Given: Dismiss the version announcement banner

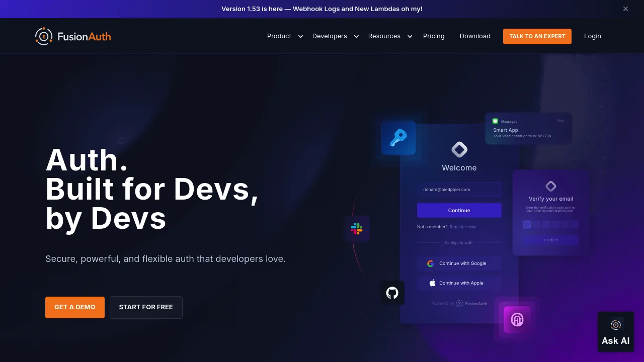Looking at the screenshot, I should pyautogui.click(x=625, y=9).
